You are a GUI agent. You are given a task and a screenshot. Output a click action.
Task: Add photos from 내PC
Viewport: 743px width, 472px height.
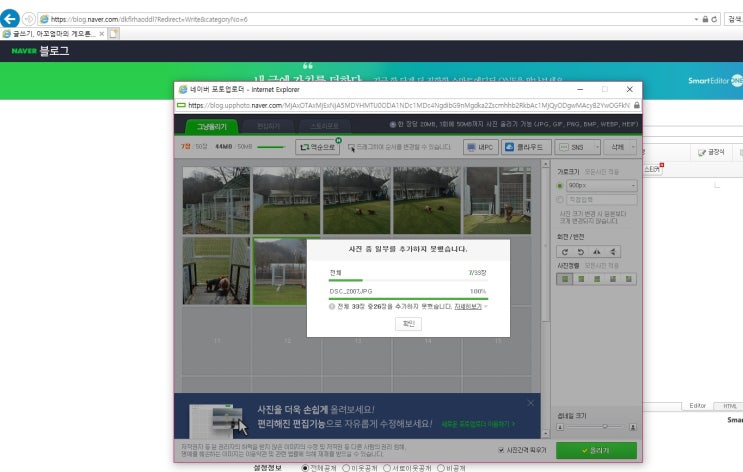[480, 147]
